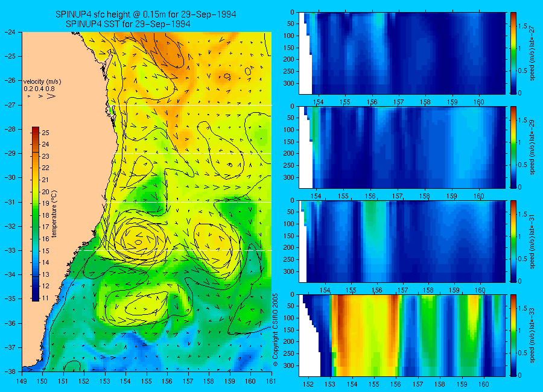Click the 25 value on temperature scale
Viewport: 543px width, 392px height.
[x=45, y=133]
